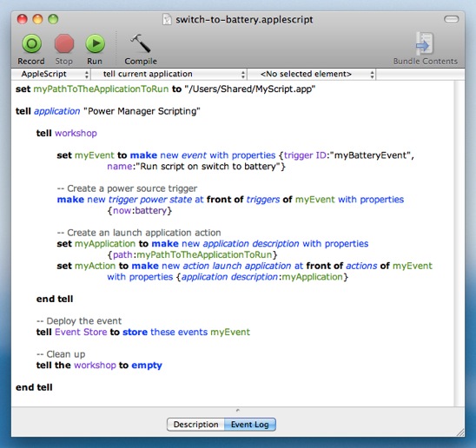476x448 pixels.
Task: Switch to the Event Log tab
Action: coord(250,425)
